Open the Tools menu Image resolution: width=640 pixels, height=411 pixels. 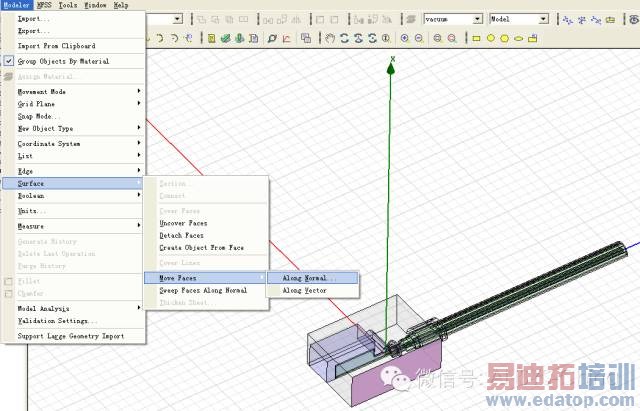pyautogui.click(x=68, y=5)
